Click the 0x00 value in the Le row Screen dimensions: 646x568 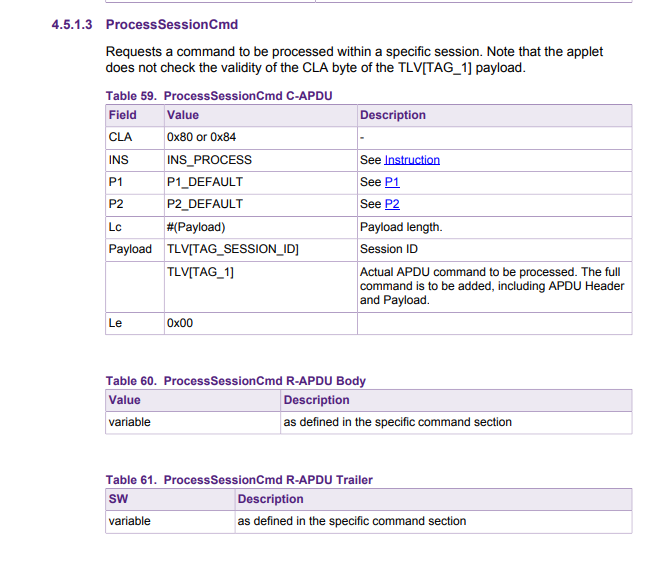180,324
